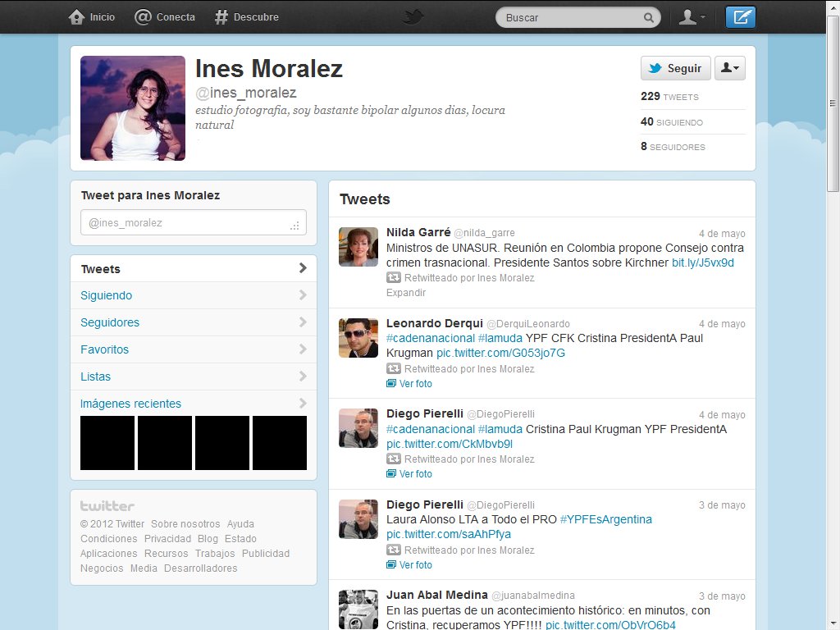View Ines Moralez profile photo

[133, 108]
